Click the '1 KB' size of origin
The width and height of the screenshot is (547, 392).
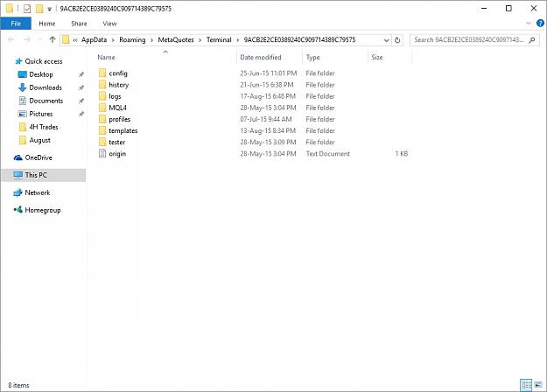pos(401,153)
